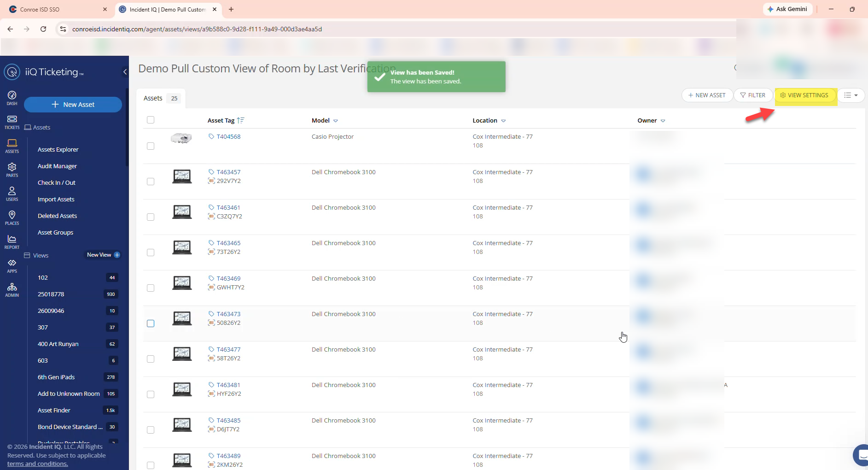Go to Parts via gear icon
Image resolution: width=868 pixels, height=470 pixels.
click(12, 170)
